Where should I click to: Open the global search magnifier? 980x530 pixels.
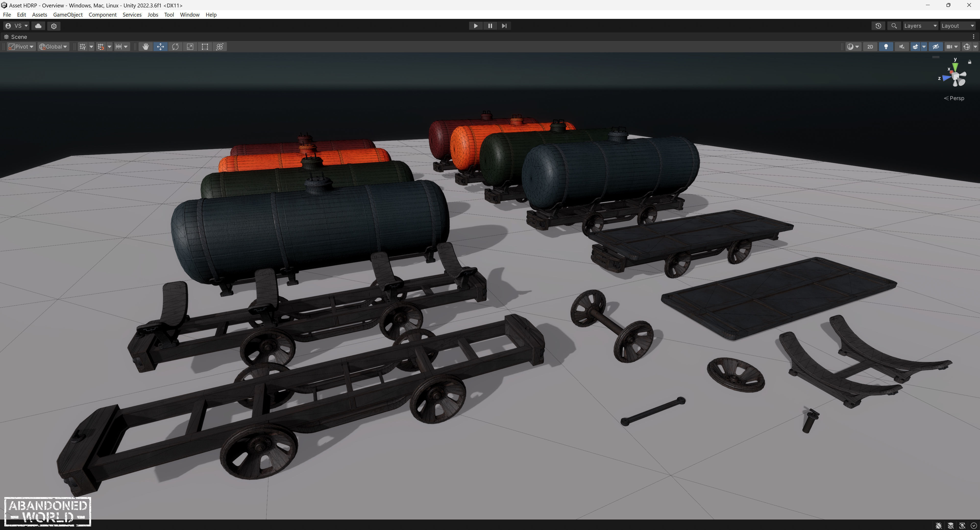coord(894,26)
